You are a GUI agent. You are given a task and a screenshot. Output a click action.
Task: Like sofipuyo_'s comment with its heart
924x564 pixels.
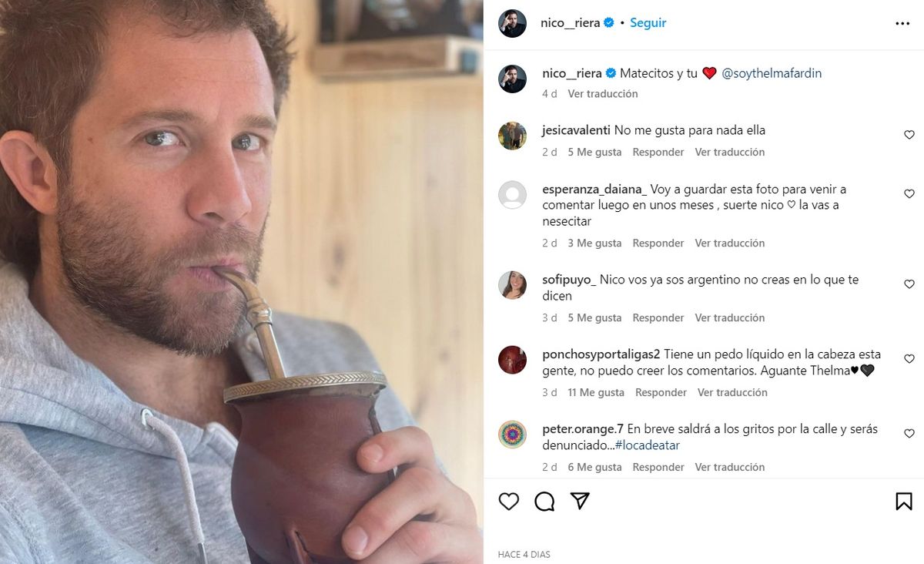909,284
